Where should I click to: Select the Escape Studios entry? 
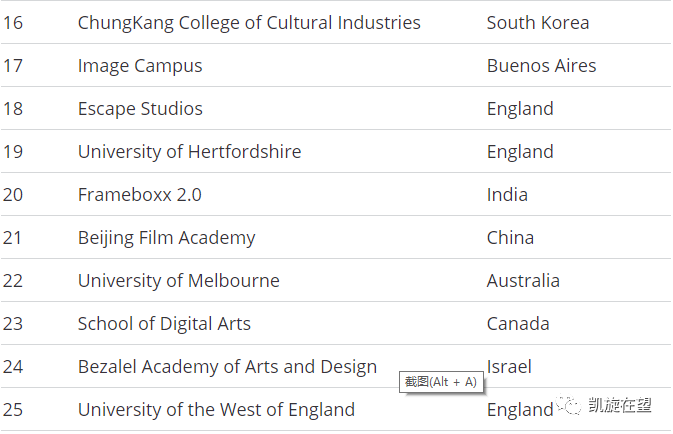[x=140, y=109]
